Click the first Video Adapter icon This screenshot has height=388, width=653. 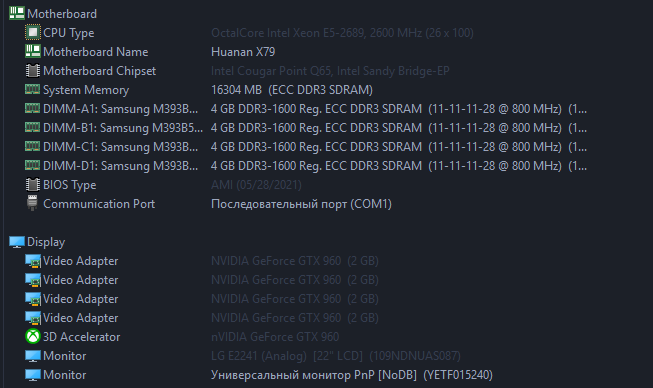pyautogui.click(x=33, y=261)
